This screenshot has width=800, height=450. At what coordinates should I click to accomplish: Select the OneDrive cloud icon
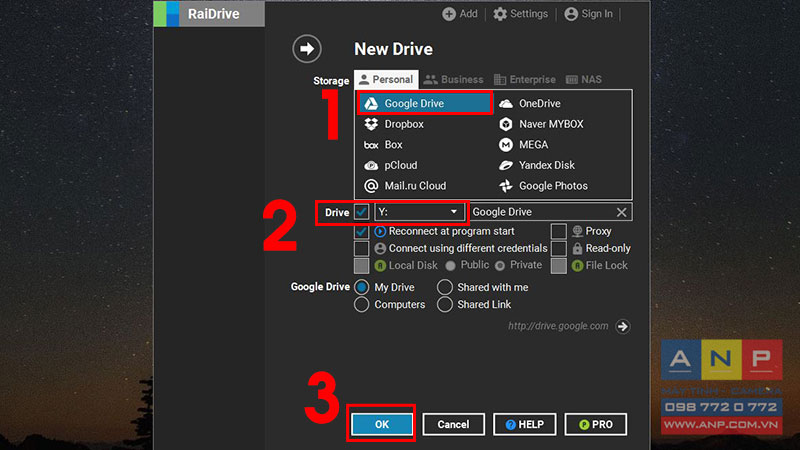(x=506, y=104)
